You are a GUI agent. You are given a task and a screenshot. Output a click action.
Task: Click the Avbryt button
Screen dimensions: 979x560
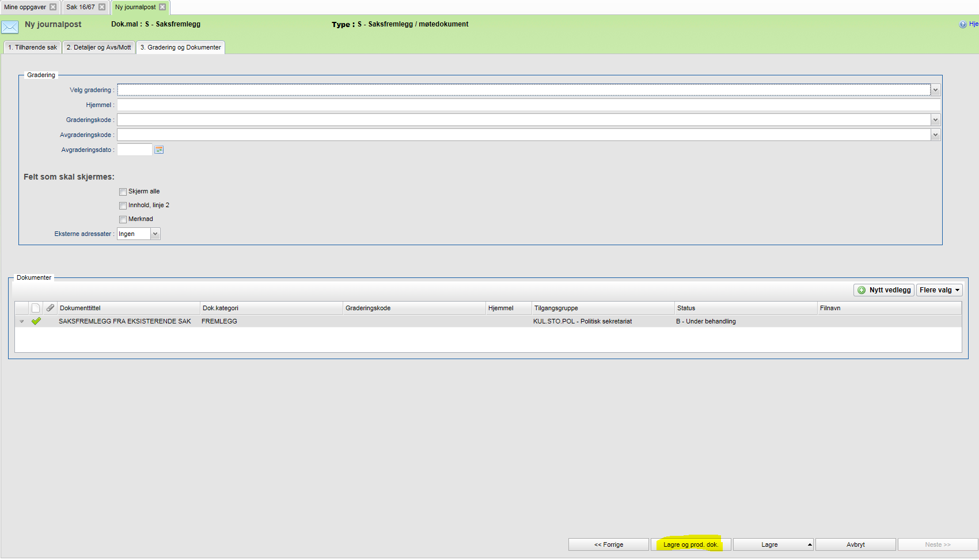click(x=856, y=544)
